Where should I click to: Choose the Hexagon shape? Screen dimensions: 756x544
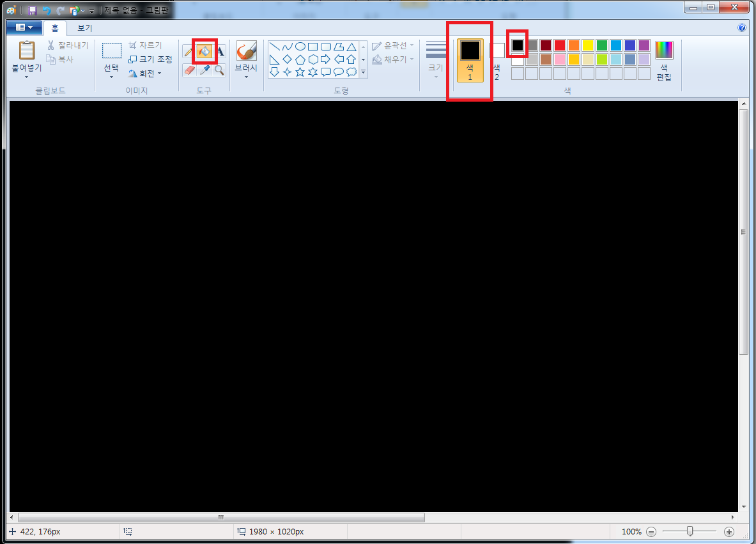coord(313,59)
